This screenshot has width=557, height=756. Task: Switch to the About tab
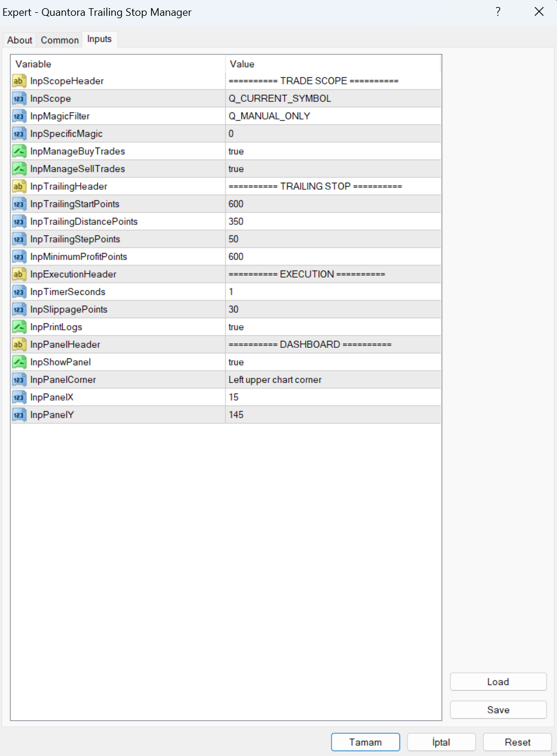(x=20, y=40)
